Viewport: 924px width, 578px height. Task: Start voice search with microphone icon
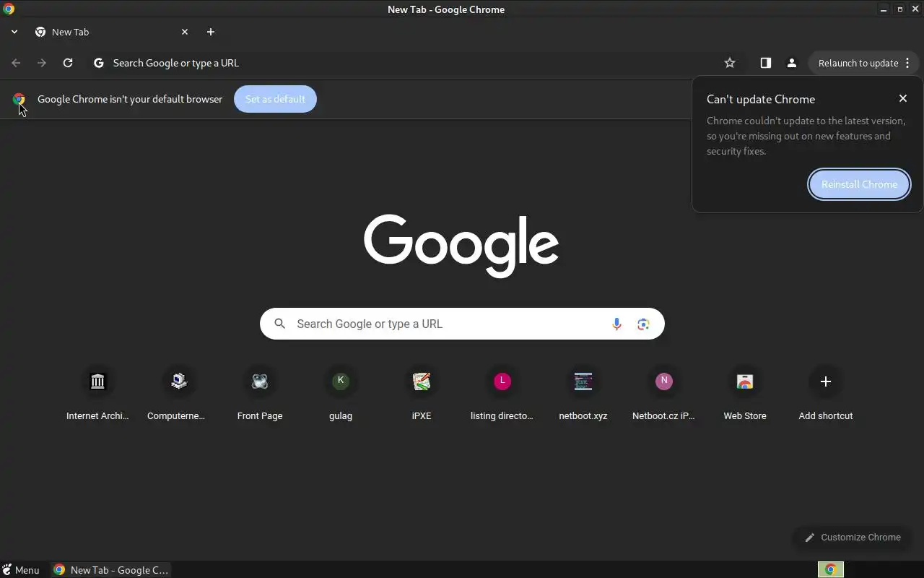(616, 324)
